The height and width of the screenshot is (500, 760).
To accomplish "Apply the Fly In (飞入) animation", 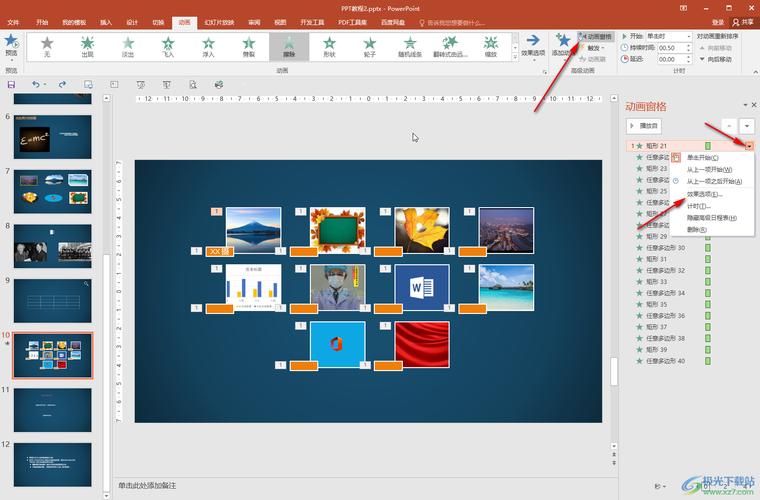I will tap(168, 47).
